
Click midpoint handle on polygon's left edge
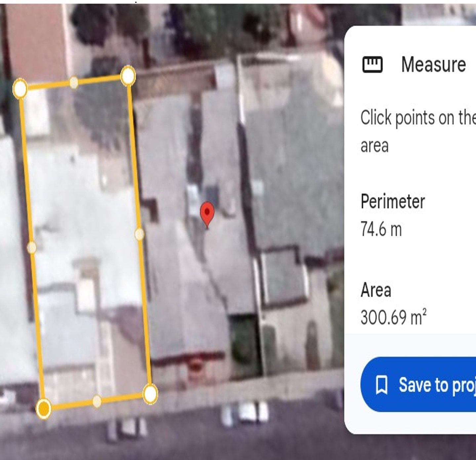pyautogui.click(x=31, y=247)
